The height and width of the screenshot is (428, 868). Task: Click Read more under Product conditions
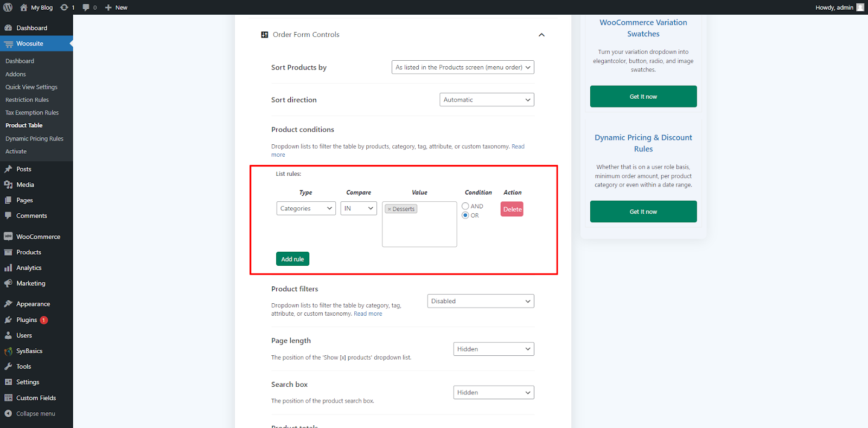[x=518, y=146]
